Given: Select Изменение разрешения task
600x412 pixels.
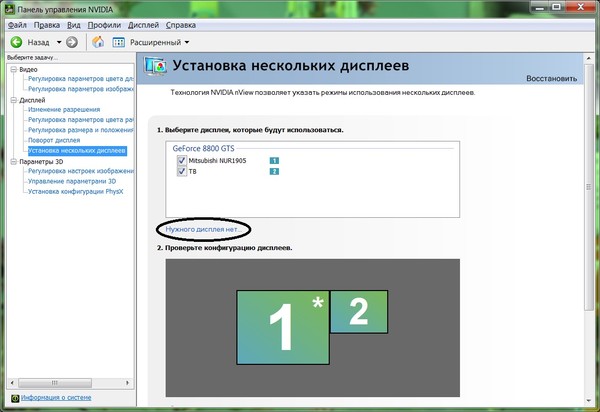Looking at the screenshot, I should [x=64, y=109].
